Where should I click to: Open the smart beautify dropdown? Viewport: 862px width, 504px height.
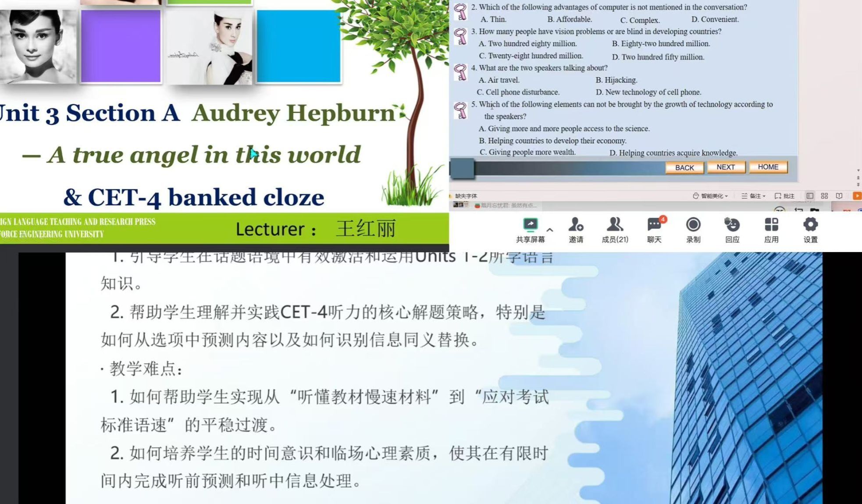click(710, 196)
